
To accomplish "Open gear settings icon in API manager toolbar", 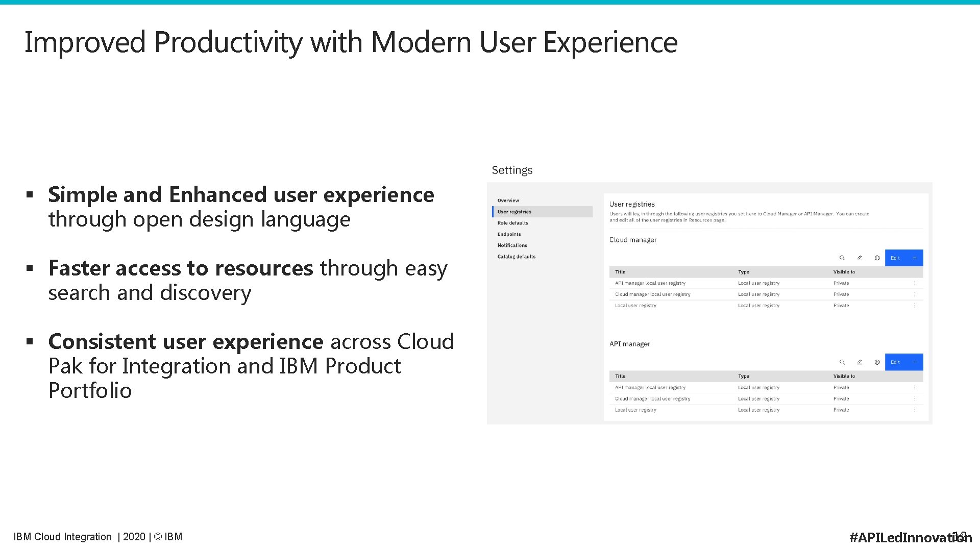I will (877, 362).
